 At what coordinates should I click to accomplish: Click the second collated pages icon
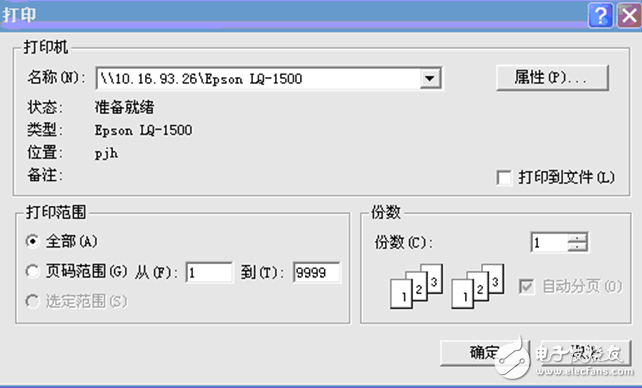point(477,286)
